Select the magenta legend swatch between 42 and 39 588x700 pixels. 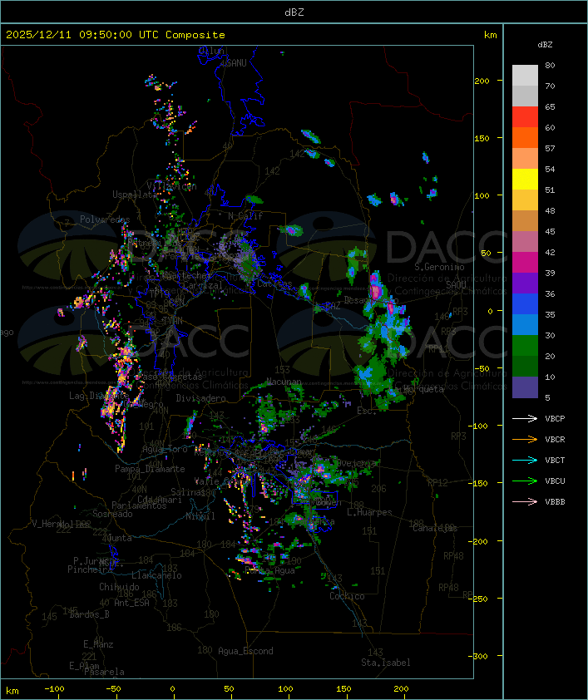(525, 263)
